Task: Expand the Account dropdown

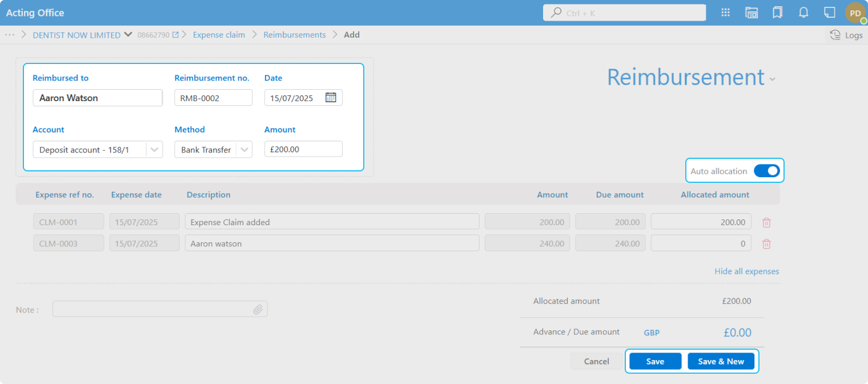Action: click(154, 150)
